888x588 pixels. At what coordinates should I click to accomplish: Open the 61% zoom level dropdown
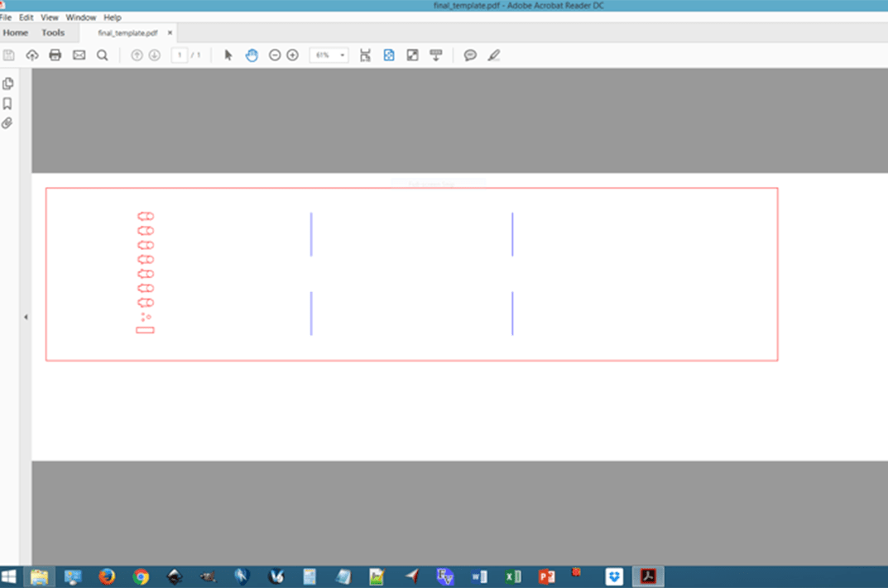click(342, 55)
